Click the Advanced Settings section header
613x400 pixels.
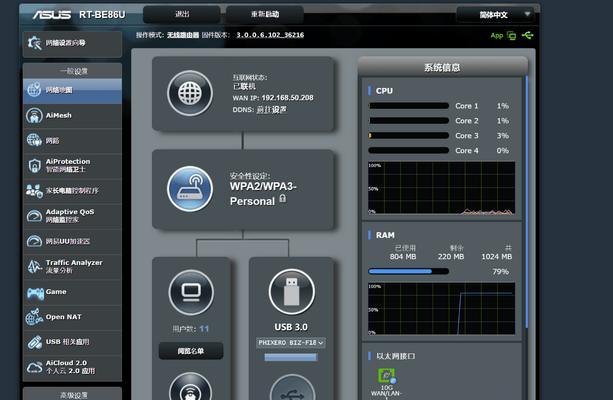[x=72, y=395]
